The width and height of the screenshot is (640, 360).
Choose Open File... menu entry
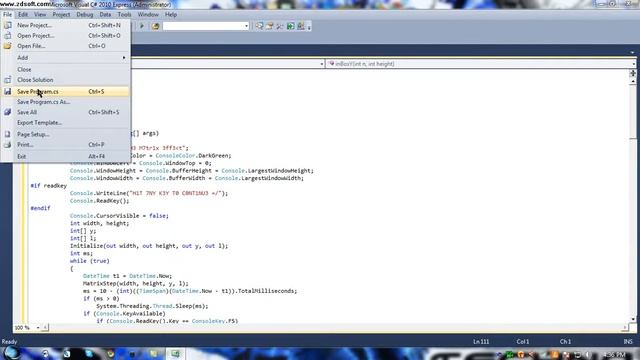pyautogui.click(x=65, y=46)
